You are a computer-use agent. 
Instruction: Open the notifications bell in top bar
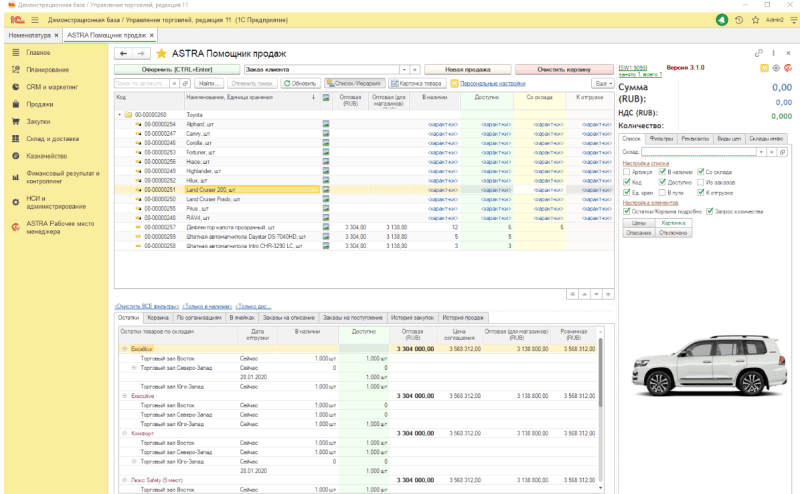(x=722, y=20)
